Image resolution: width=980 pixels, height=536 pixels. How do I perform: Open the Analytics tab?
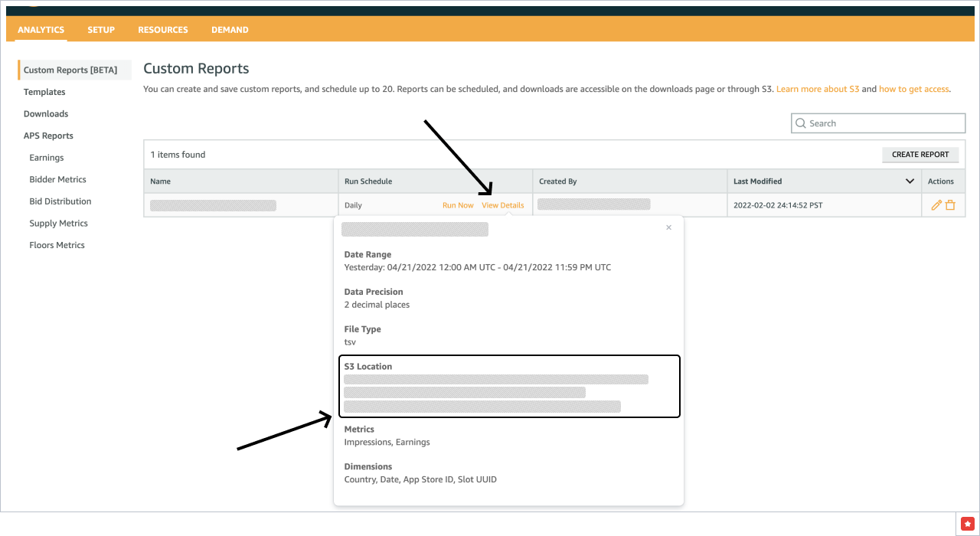pos(41,30)
